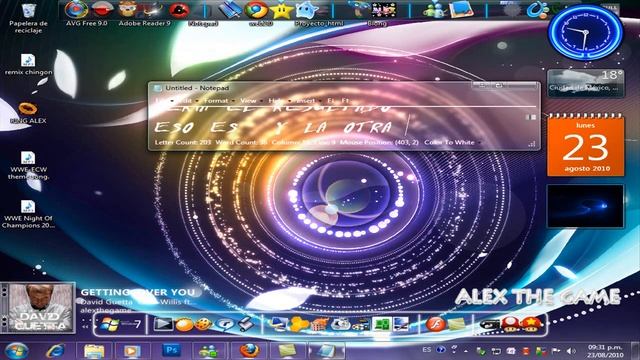Open the Messenger taskbar button

tap(209, 351)
